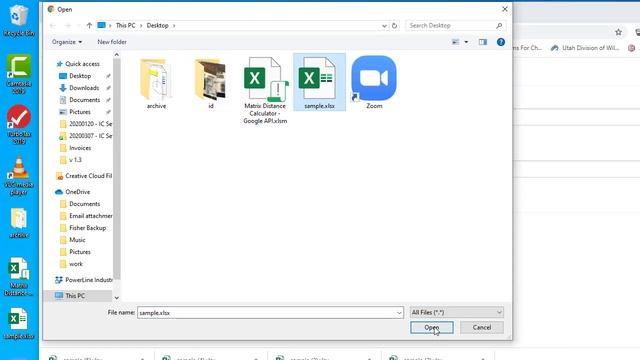Select Downloads in navigation pane
Viewport: 640px width, 360px height.
84,88
